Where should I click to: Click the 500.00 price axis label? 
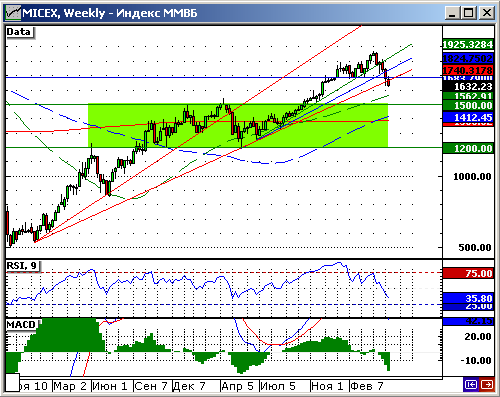[x=475, y=248]
